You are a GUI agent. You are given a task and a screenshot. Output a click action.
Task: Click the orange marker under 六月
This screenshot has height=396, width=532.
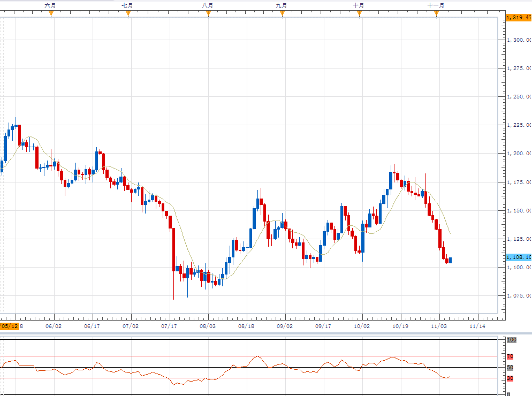pos(51,14)
